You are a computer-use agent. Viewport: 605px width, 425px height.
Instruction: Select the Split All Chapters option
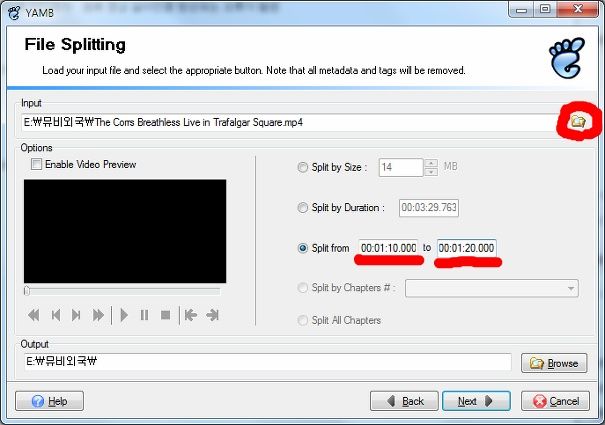302,320
